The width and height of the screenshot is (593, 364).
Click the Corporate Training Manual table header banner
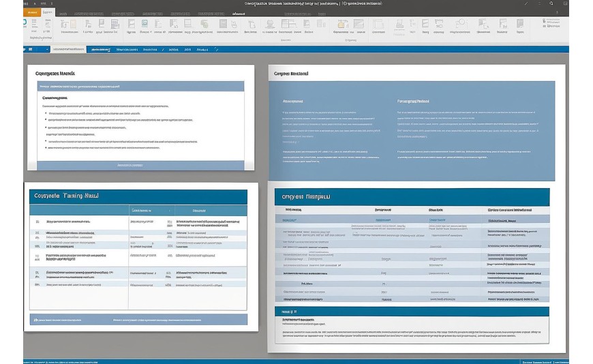click(138, 196)
